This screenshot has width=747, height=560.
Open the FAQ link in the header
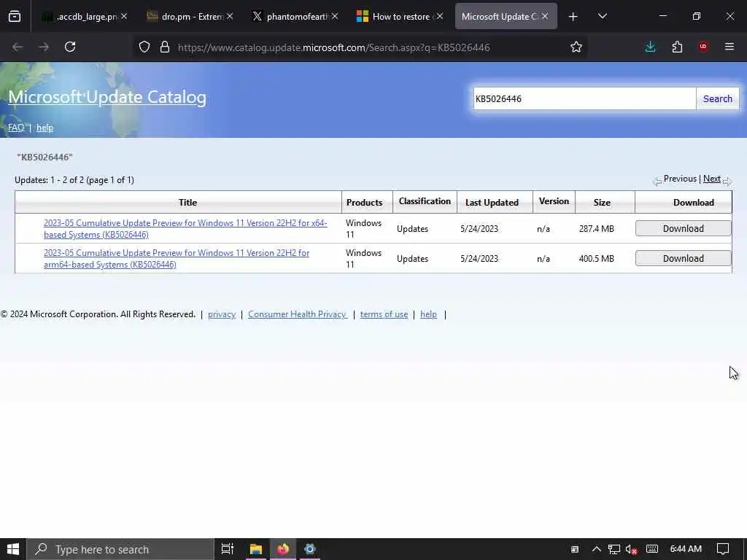16,128
